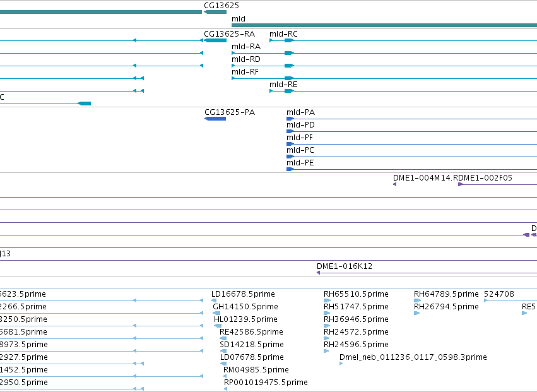
Task: Click the teal mld gene bar
Action: [384, 25]
